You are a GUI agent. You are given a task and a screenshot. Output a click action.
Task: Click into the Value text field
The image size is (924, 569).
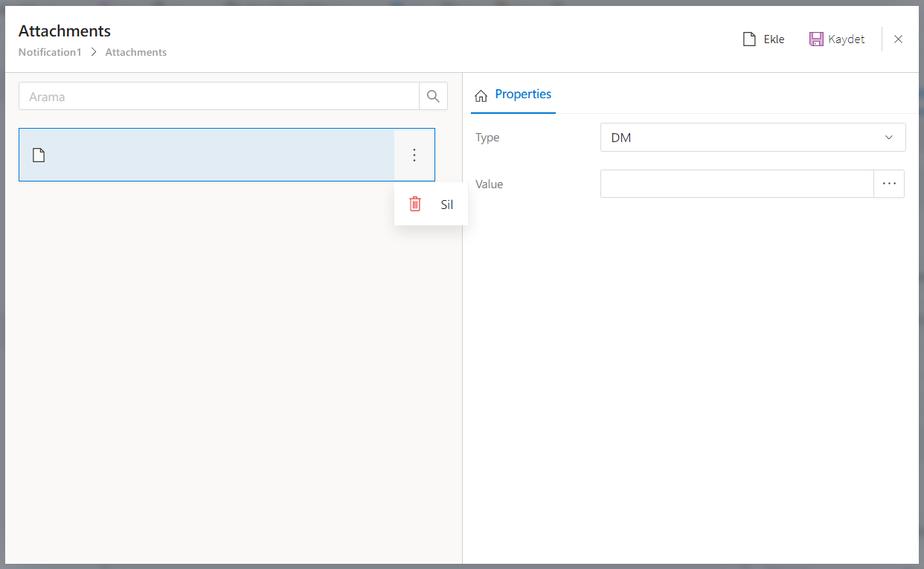737,184
